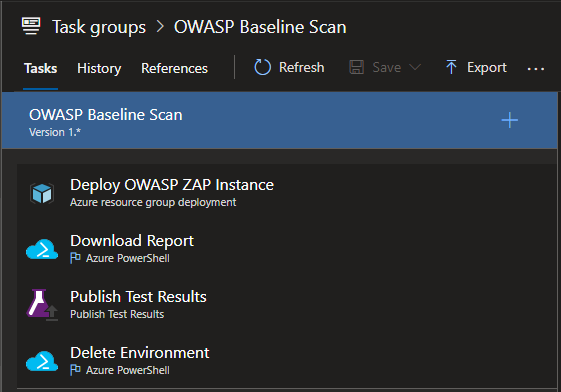This screenshot has height=392, width=561.
Task: Select the OWASP Baseline Scan header row
Action: [x=279, y=120]
